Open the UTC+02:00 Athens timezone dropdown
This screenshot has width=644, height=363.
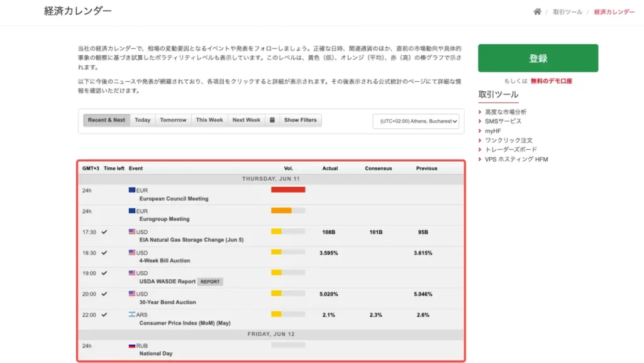click(x=416, y=121)
